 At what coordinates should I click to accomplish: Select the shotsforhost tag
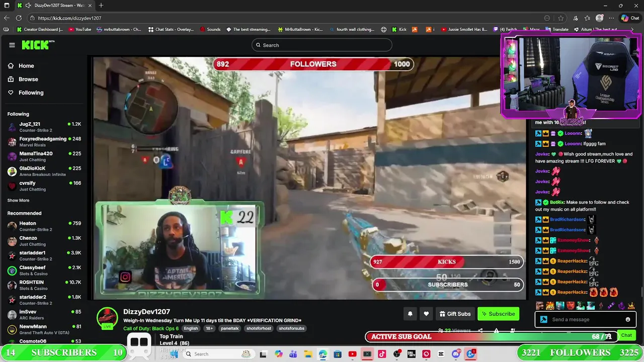(x=259, y=328)
